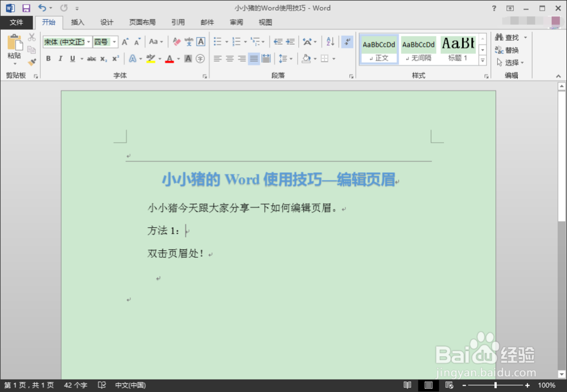567x392 pixels.
Task: Click 替换 replace button
Action: tap(507, 50)
